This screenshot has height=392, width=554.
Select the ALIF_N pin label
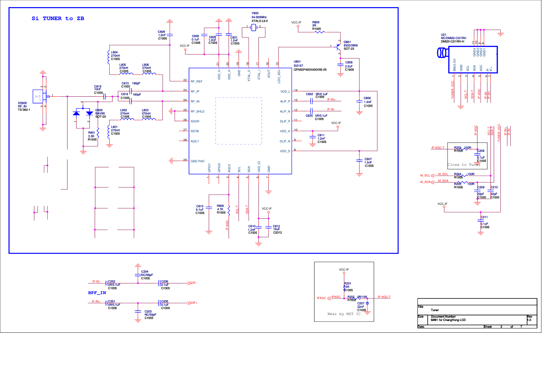(x=285, y=112)
